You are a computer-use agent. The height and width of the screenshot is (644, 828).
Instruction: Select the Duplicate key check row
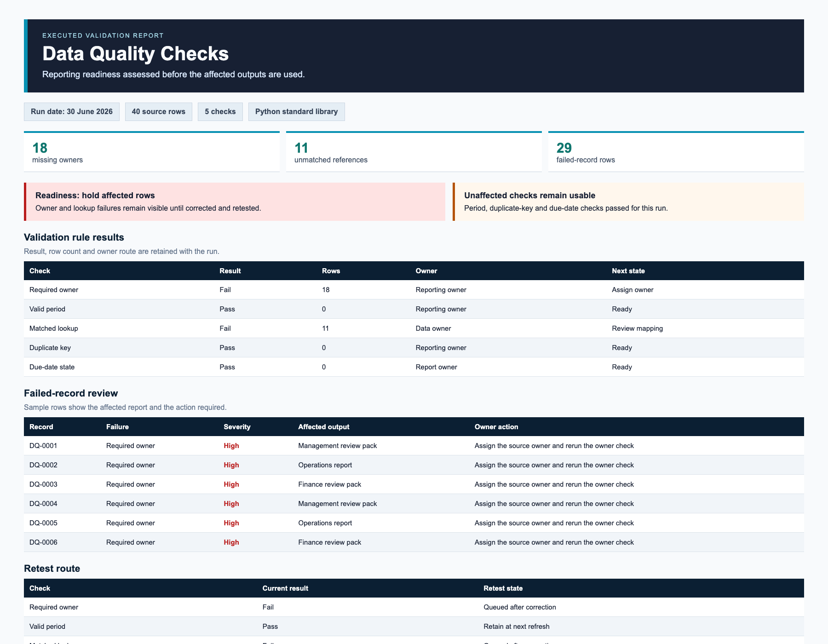(x=414, y=348)
